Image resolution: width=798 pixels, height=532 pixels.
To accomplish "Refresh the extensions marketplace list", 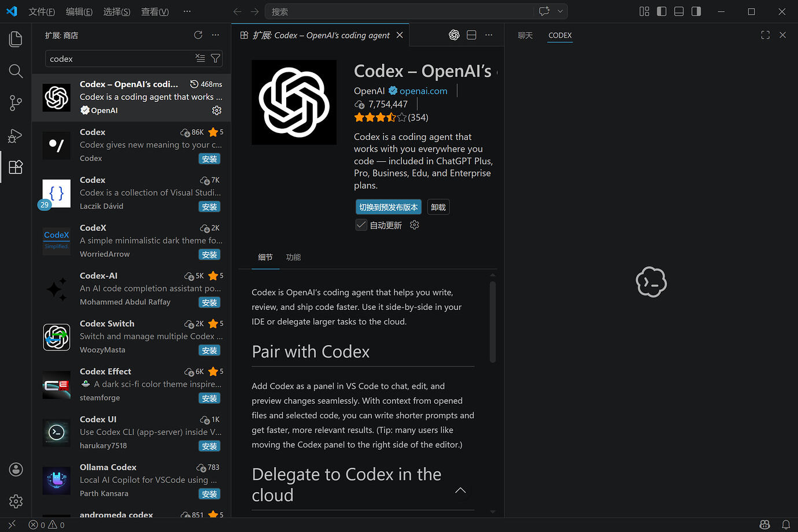I will (x=198, y=35).
